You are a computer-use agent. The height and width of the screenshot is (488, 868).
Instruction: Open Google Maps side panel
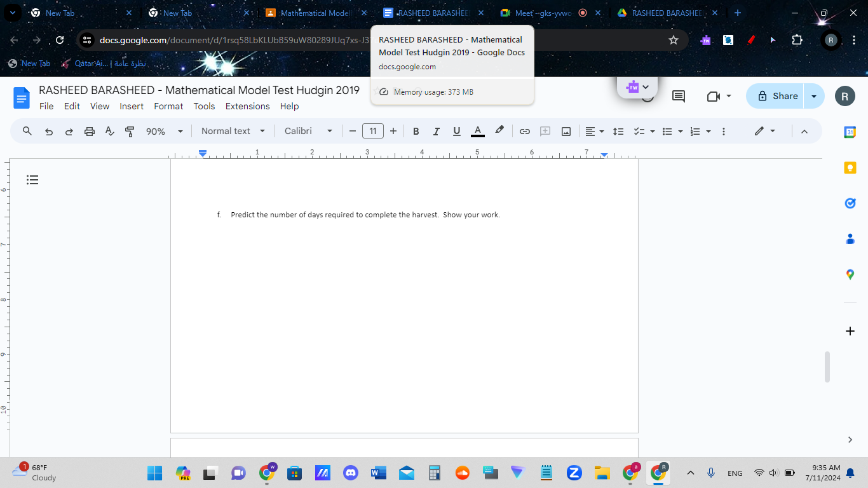click(x=850, y=274)
